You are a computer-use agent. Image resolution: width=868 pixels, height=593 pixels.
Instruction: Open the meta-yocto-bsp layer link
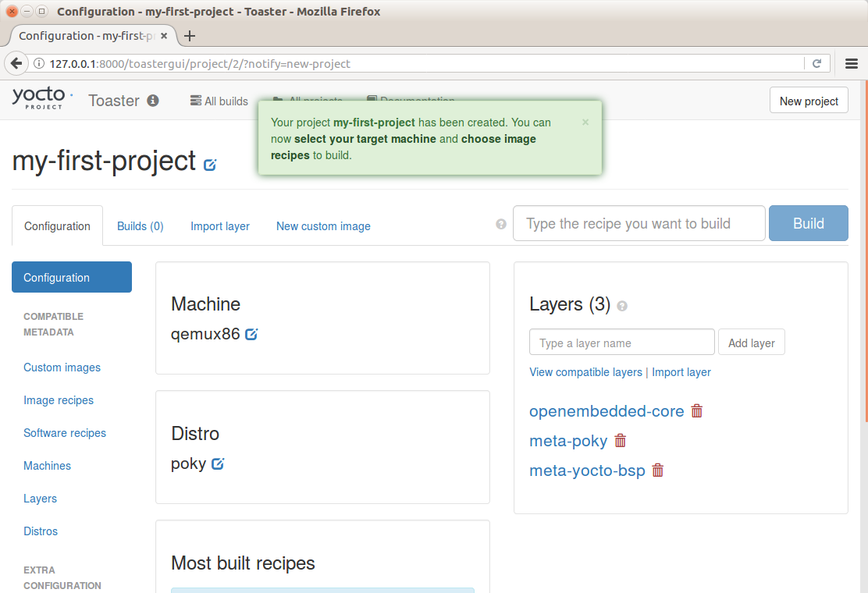pos(587,470)
